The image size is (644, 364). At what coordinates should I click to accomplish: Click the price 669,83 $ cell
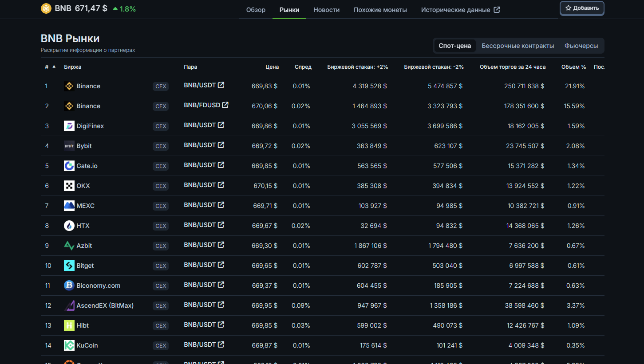(265, 86)
